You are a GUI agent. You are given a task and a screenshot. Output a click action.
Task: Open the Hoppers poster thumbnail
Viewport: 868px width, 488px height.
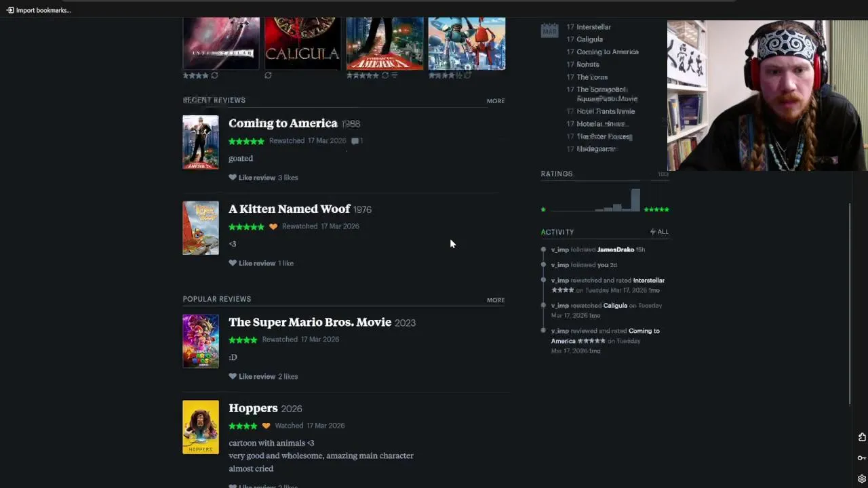coord(201,427)
